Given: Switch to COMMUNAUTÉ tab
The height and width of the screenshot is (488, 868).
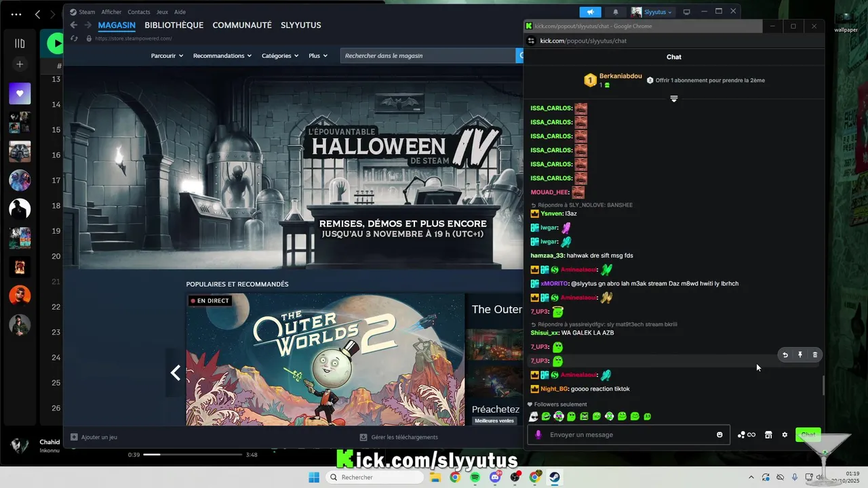Looking at the screenshot, I should (242, 25).
